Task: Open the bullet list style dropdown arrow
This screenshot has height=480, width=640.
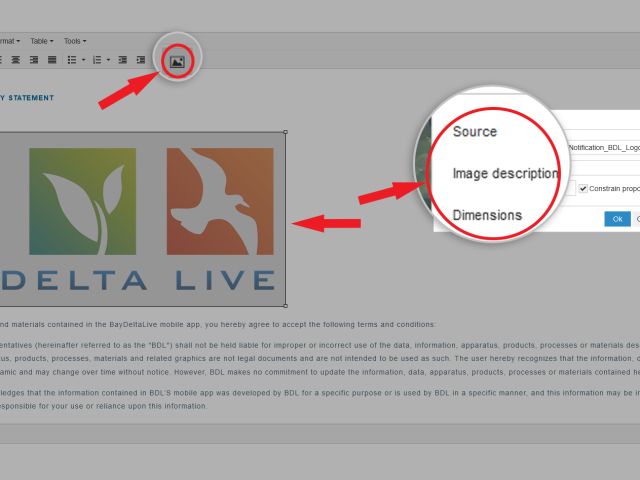Action: (x=84, y=60)
